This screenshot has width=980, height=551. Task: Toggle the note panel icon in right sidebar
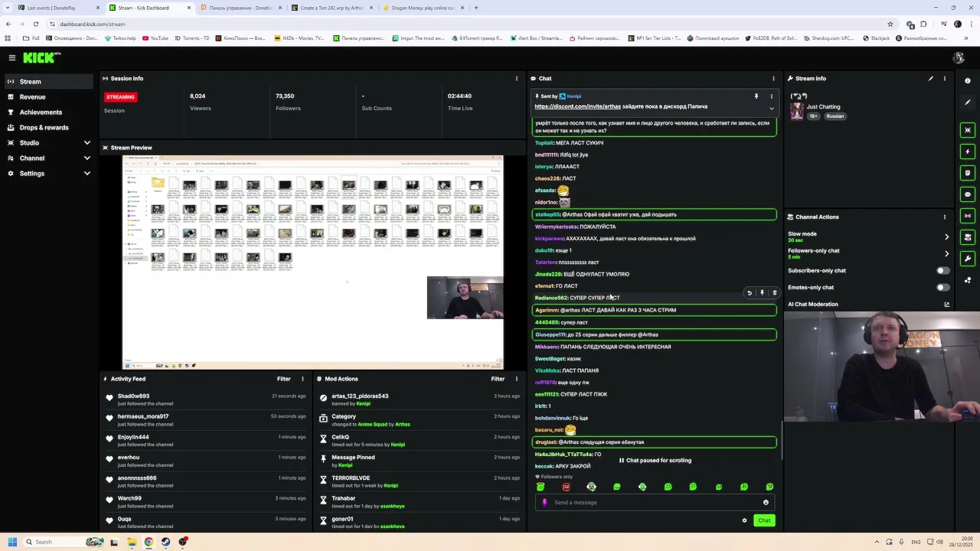pos(968,173)
